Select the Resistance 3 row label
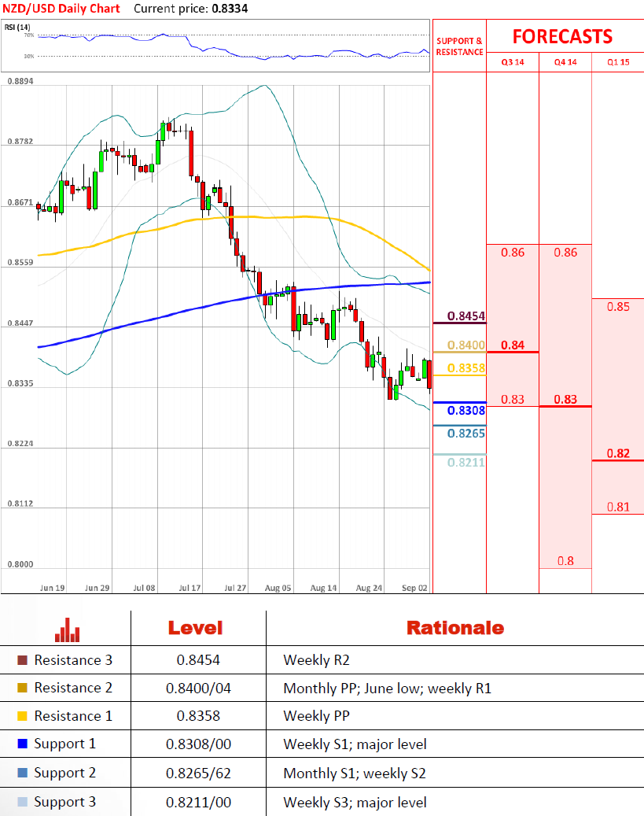This screenshot has height=816, width=644. (x=73, y=660)
